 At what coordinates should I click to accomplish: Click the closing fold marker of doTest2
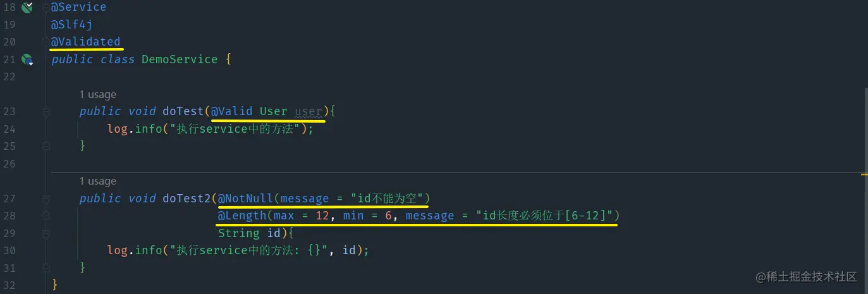[46, 267]
